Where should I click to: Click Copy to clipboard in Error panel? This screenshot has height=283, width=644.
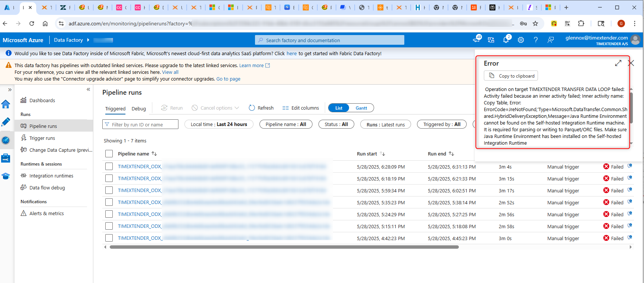511,76
